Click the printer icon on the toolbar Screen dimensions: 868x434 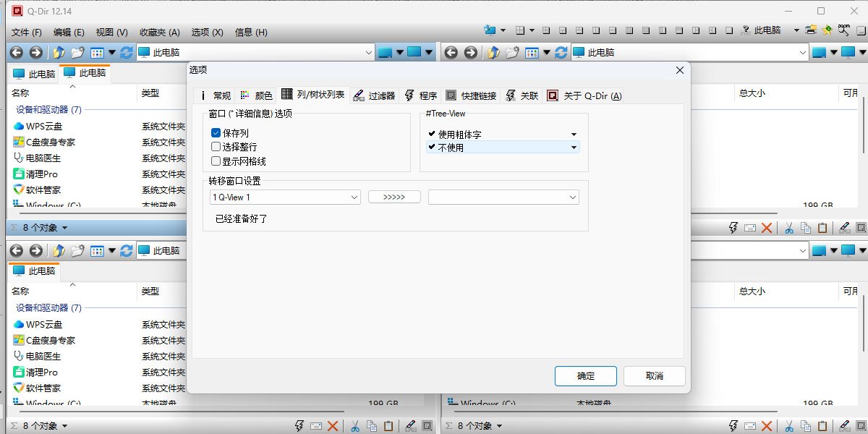pos(809,30)
